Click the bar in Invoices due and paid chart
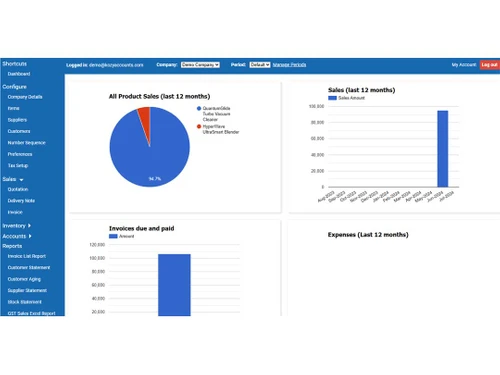 tap(174, 285)
